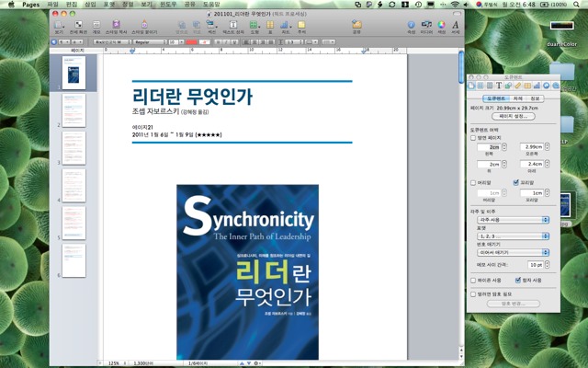This screenshot has height=368, width=588.
Task: Insert a Table from the toolbar
Action: [270, 27]
